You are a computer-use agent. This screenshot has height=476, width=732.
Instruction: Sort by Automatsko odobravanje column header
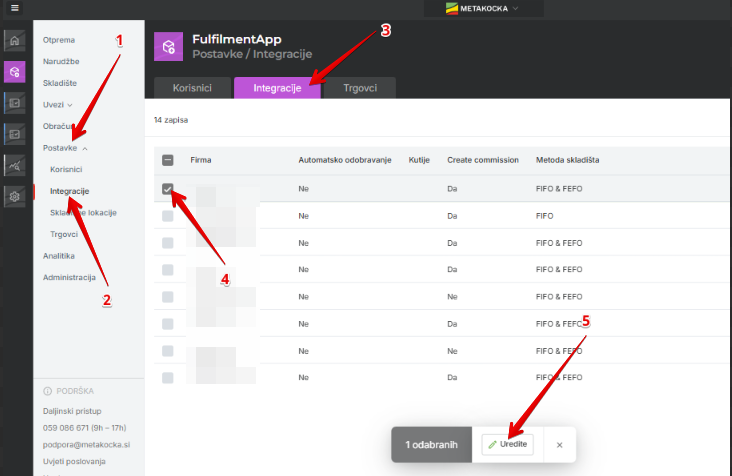pos(345,160)
